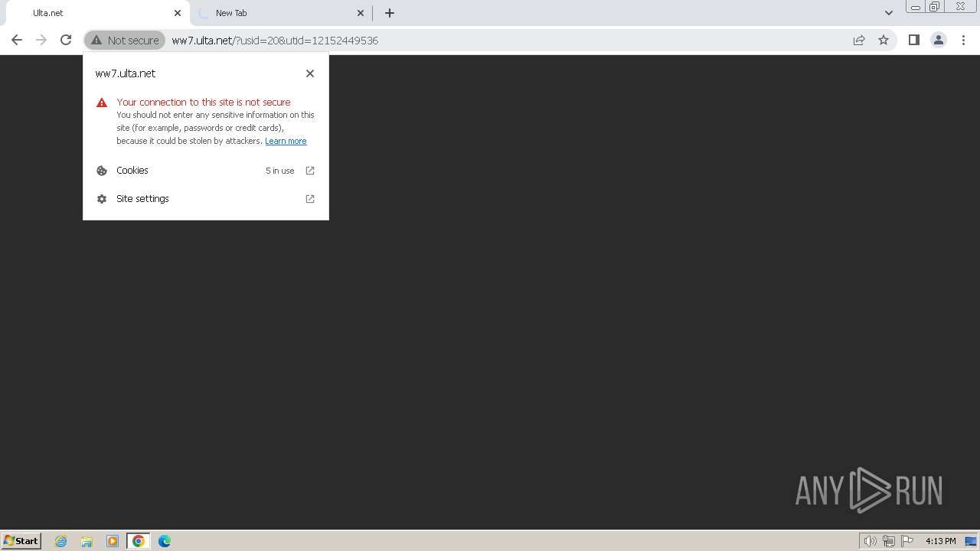Click the forward navigation arrow
Screen dimensions: 980x551
pos(41,40)
